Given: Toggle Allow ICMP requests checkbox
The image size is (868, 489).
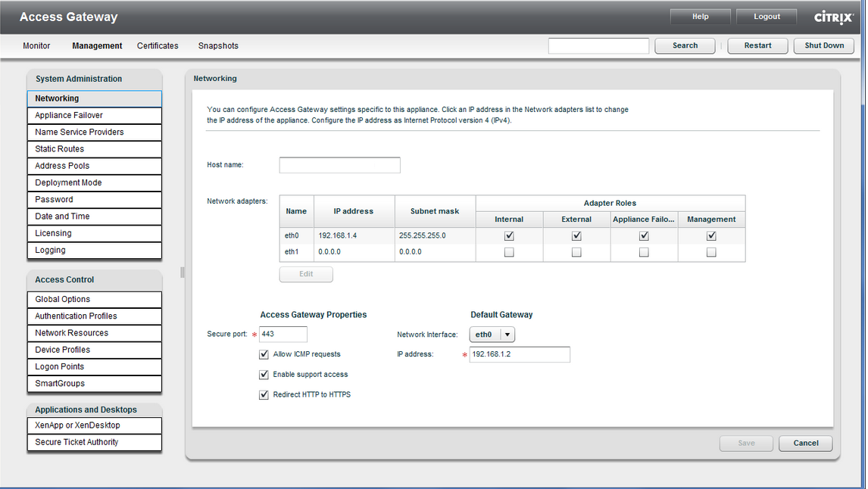Looking at the screenshot, I should 264,354.
